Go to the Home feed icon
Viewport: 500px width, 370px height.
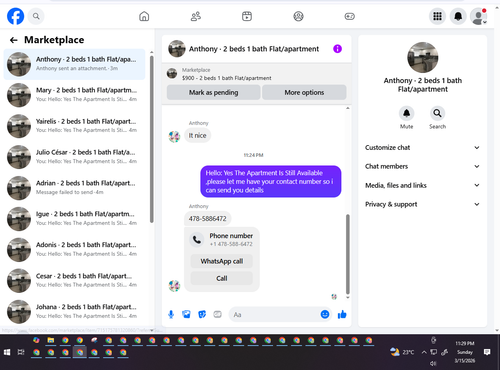click(x=144, y=16)
